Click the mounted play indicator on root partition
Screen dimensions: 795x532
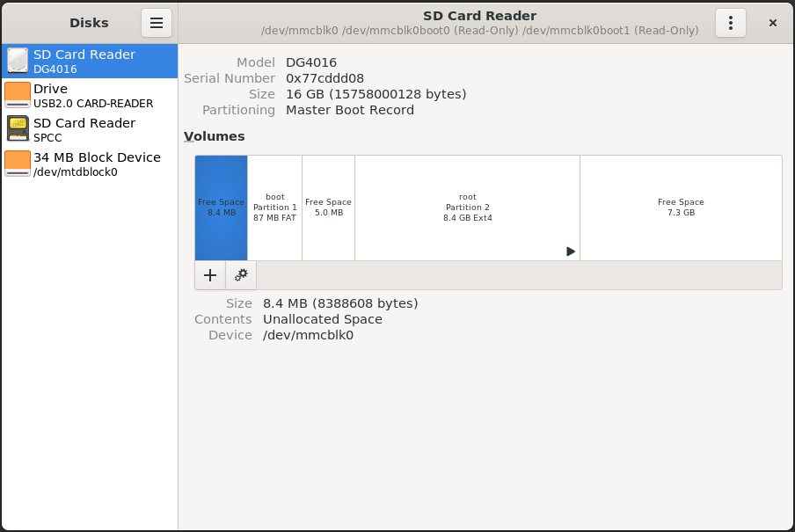[x=571, y=251]
